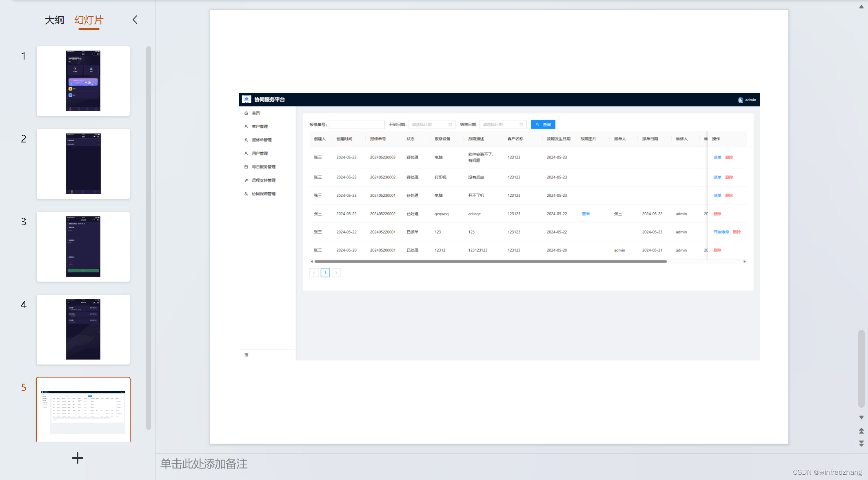Select the 幻灯片 slides tab
868x480 pixels.
coord(89,20)
